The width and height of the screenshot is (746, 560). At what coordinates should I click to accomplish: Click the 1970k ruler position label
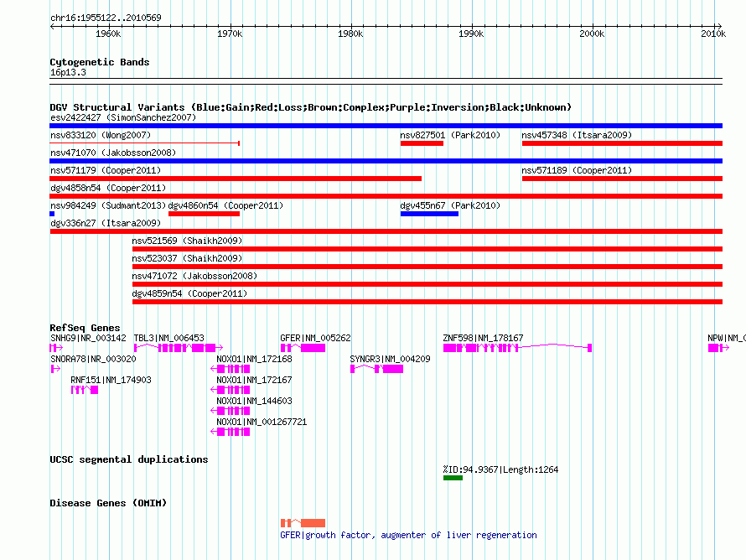click(230, 34)
